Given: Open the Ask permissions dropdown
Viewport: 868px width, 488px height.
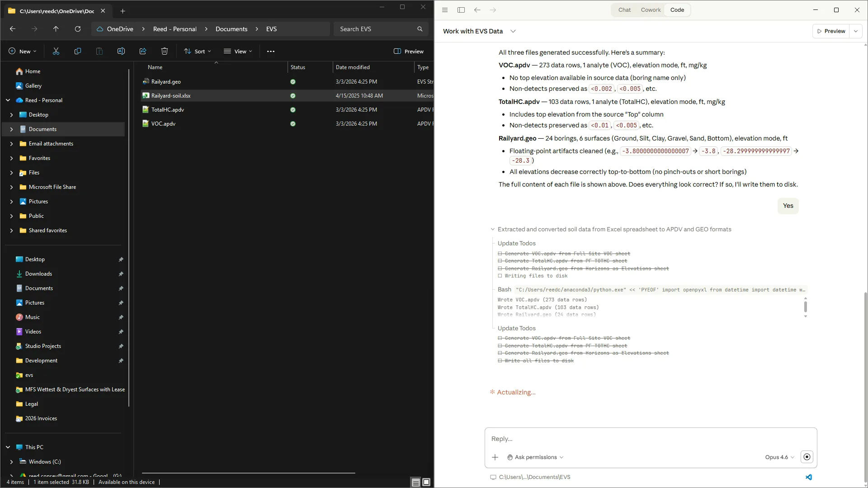Looking at the screenshot, I should pos(535,457).
